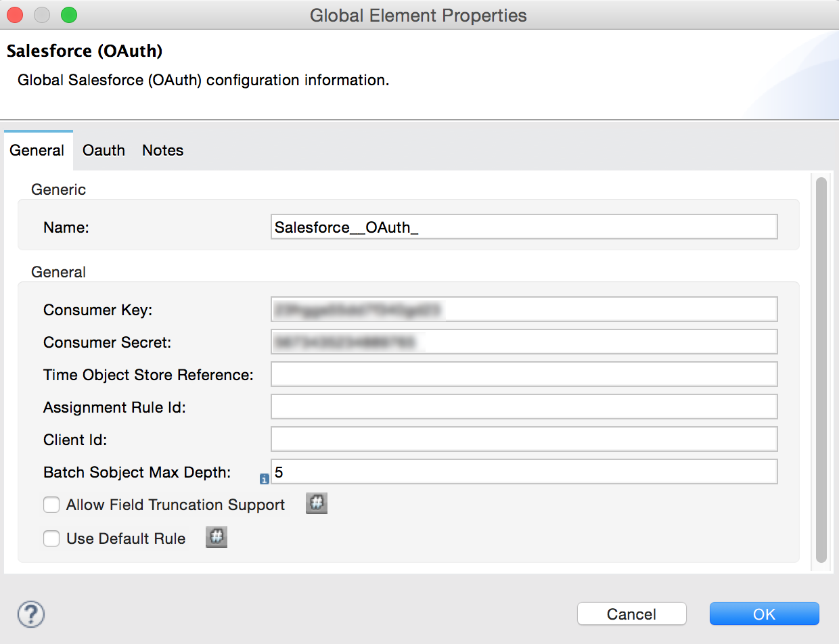The width and height of the screenshot is (839, 644).
Task: Open the Notes tab
Action: tap(162, 150)
